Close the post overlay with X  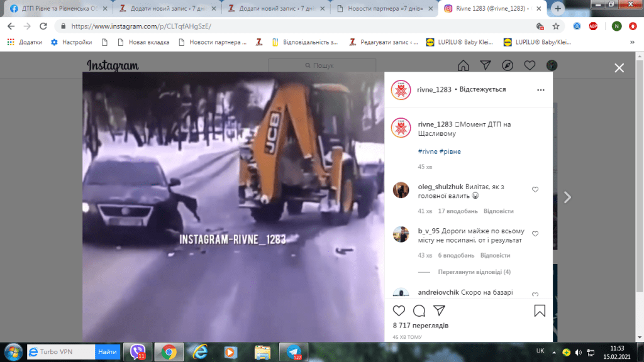pos(619,68)
